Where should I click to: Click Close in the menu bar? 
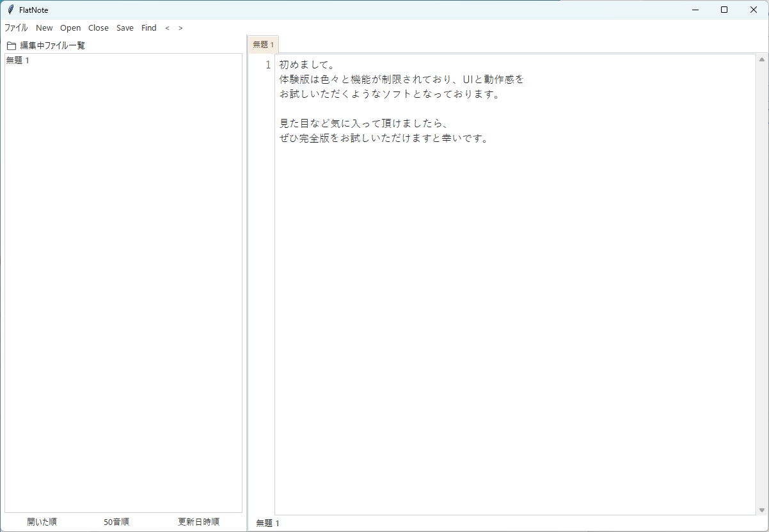point(99,28)
